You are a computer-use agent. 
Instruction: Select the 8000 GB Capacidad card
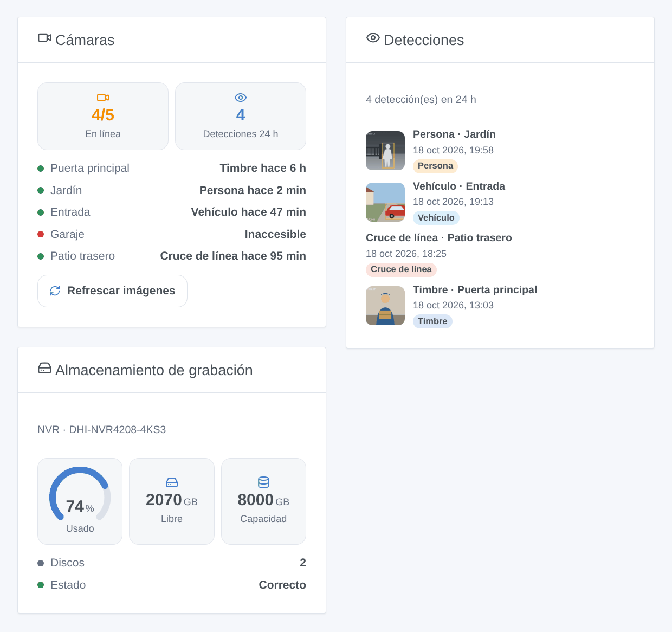tap(263, 501)
